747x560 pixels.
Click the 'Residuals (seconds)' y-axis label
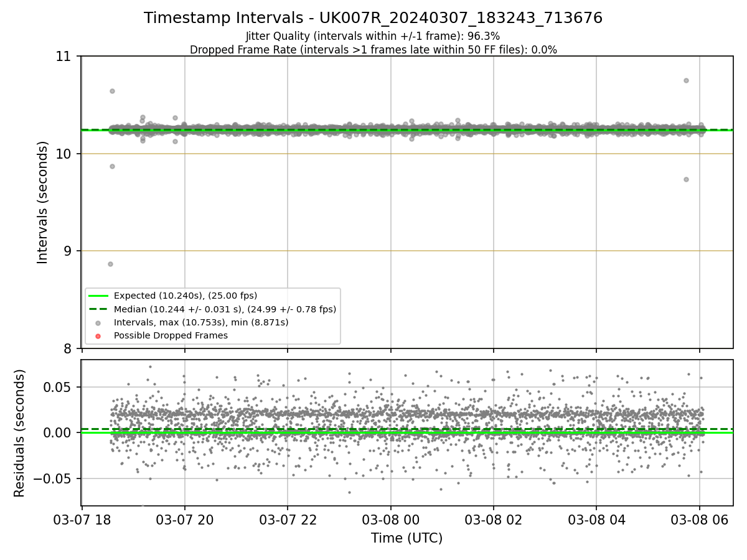click(x=20, y=433)
